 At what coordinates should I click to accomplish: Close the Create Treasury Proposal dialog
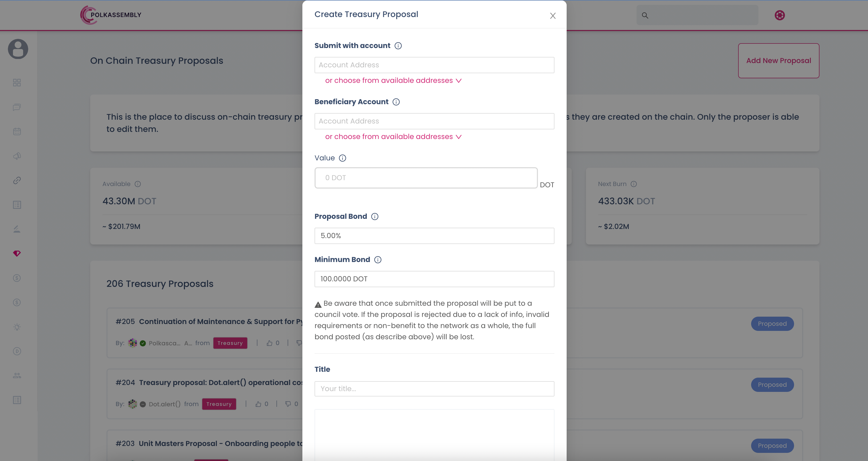(x=553, y=16)
